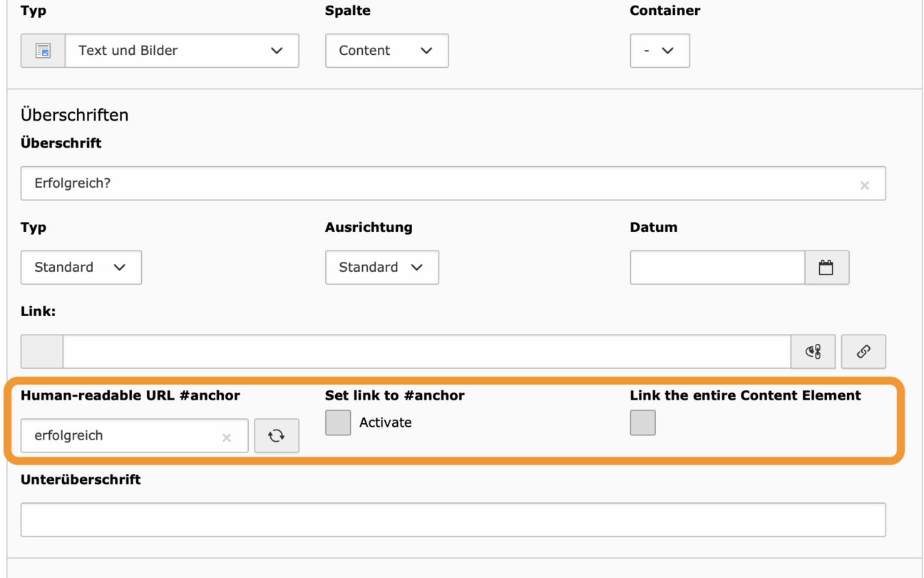Open the Typ dropdown showing Text und Bilder
The image size is (924, 578).
point(182,51)
